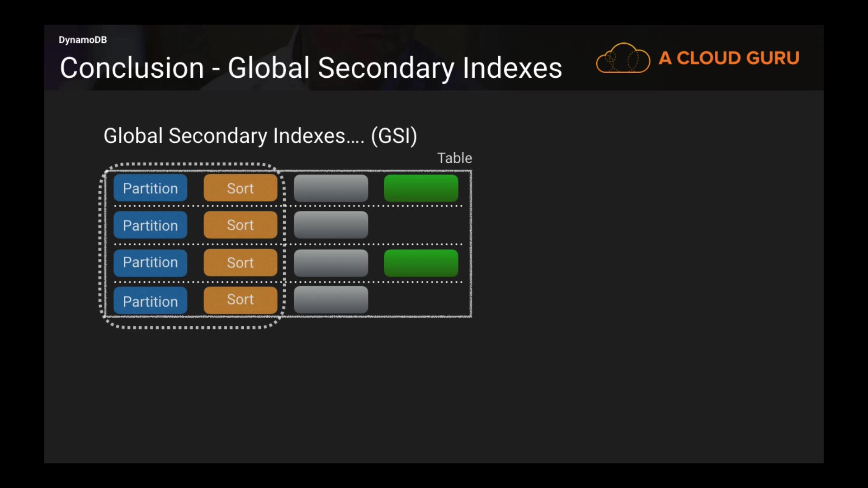
Task: Click the A CLOUD GURU brand text
Action: coord(729,58)
